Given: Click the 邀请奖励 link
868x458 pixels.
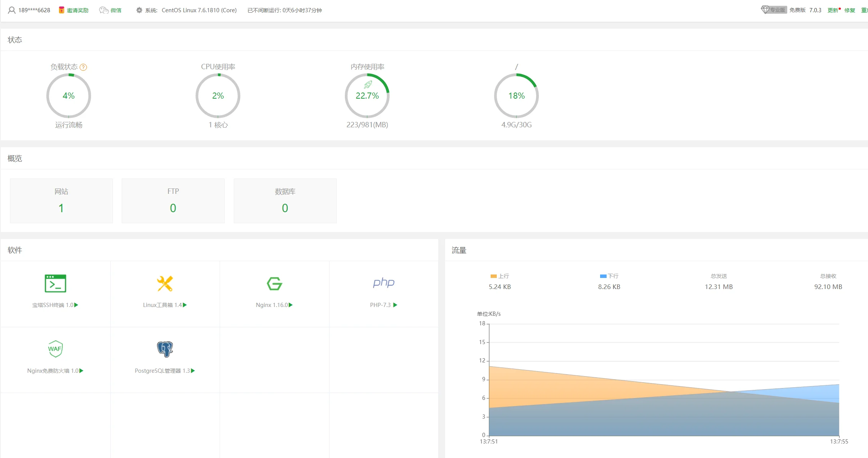Looking at the screenshot, I should pos(77,10).
